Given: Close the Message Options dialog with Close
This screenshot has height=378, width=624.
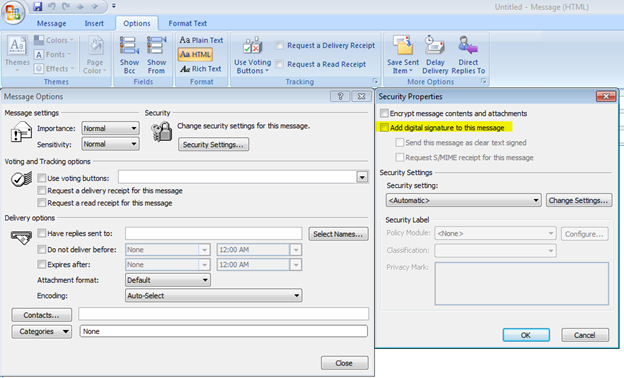Looking at the screenshot, I should tap(344, 363).
